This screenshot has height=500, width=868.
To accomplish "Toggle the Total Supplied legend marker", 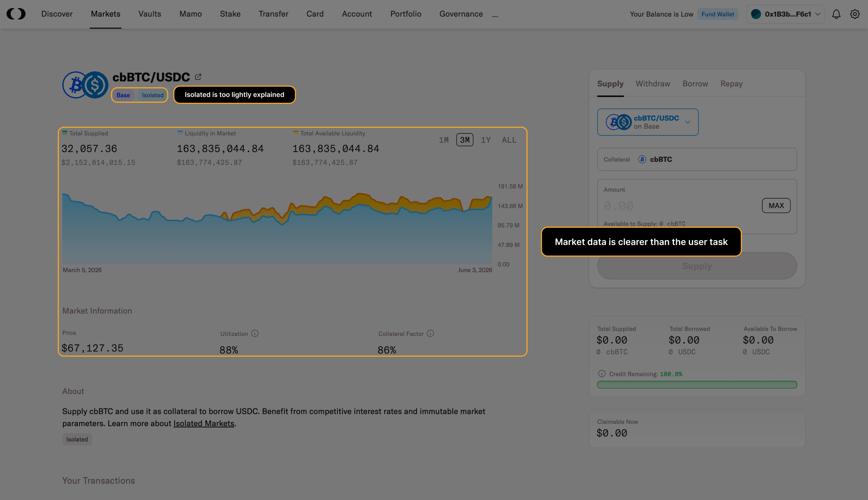I will click(64, 133).
